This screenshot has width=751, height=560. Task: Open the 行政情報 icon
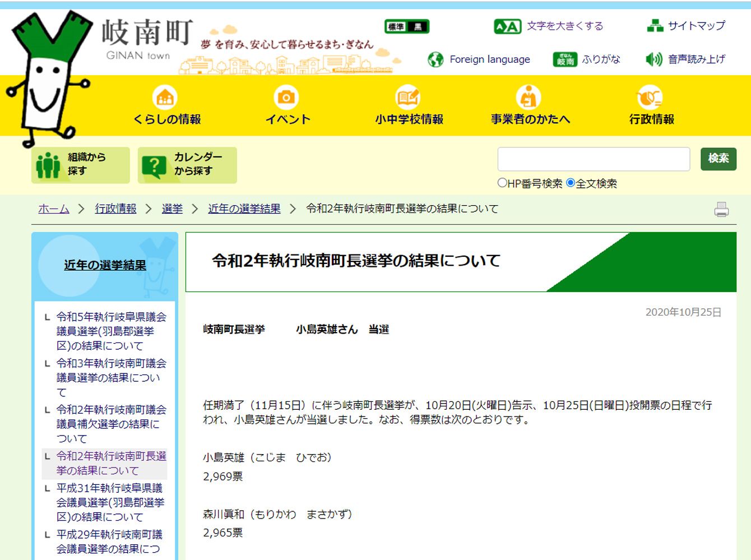[x=650, y=98]
